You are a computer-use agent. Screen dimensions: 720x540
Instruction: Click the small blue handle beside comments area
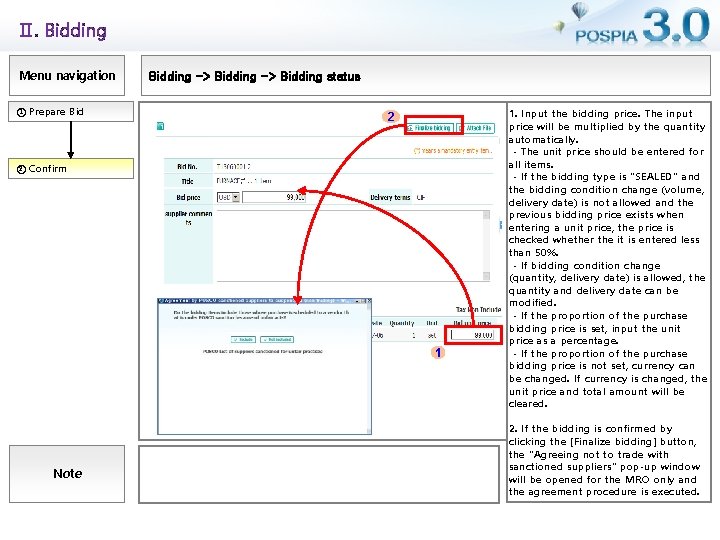coord(500,225)
